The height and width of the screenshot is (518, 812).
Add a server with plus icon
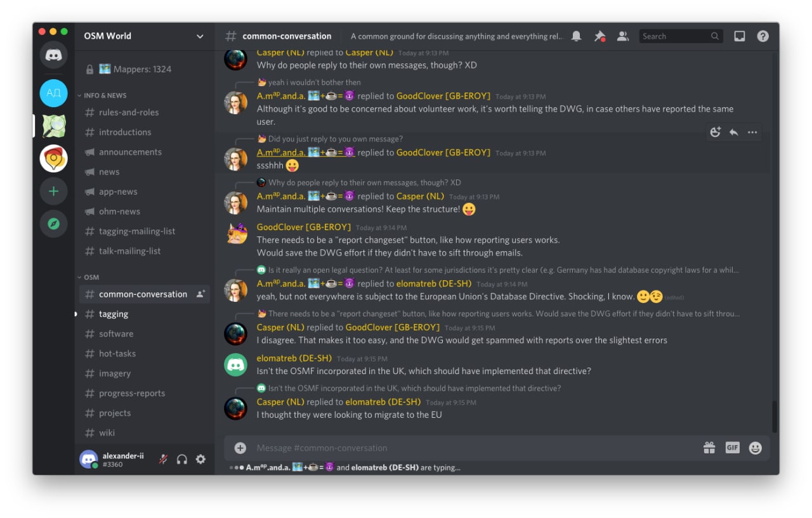coord(54,191)
